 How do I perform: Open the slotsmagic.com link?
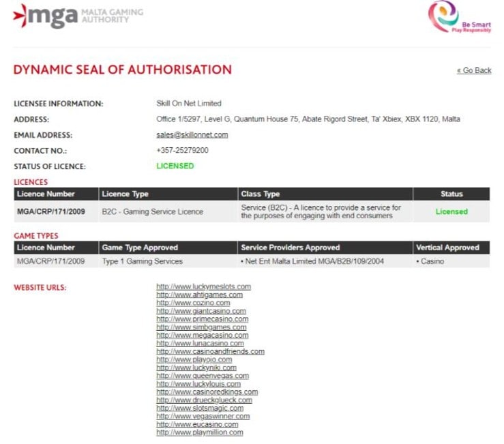point(200,408)
